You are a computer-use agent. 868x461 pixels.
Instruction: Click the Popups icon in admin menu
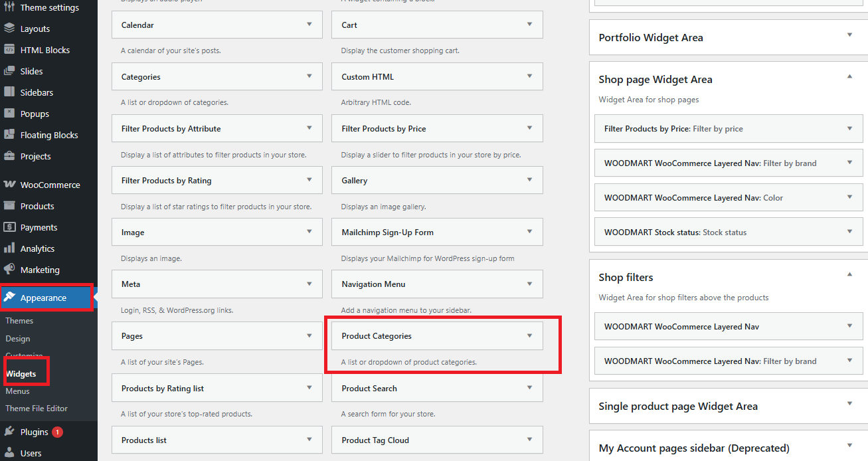point(9,114)
